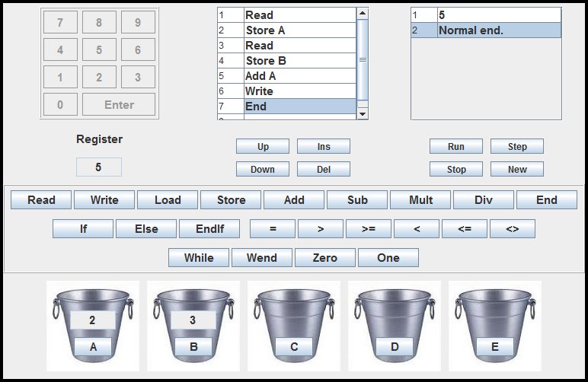This screenshot has height=382, width=588.
Task: Select 'Add A' line in program
Action: 299,76
